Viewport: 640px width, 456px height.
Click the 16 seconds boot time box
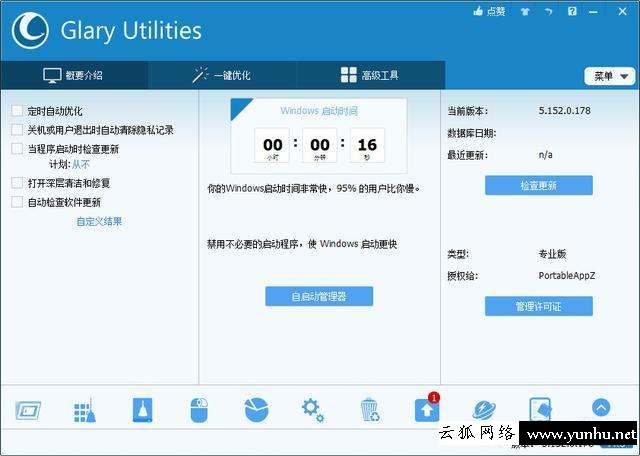pyautogui.click(x=367, y=145)
